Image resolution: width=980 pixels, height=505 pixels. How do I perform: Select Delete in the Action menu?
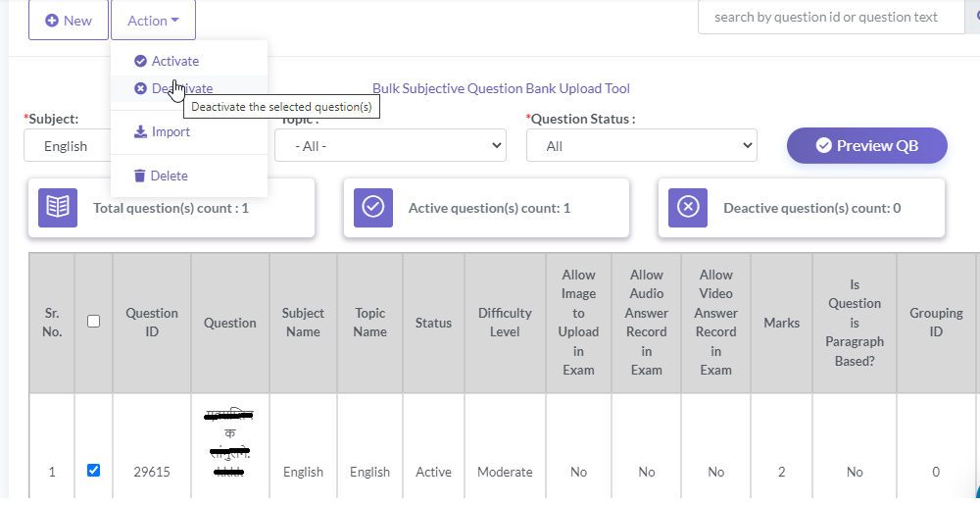(x=189, y=176)
